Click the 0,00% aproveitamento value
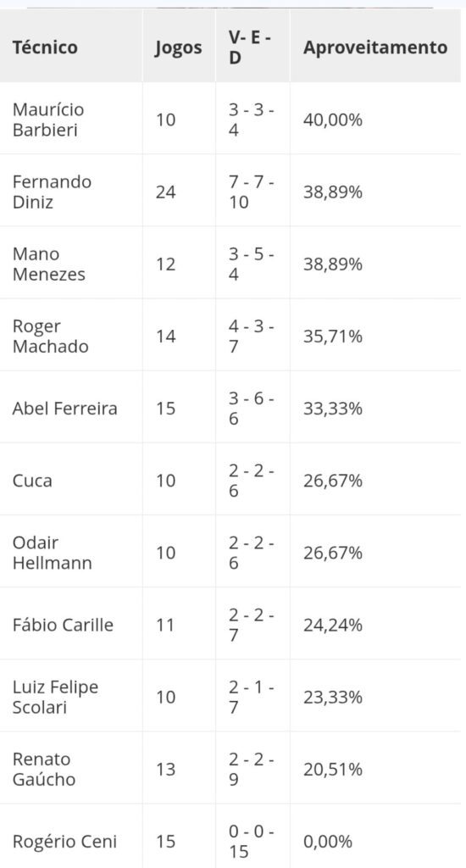This screenshot has width=466, height=868. (x=328, y=842)
